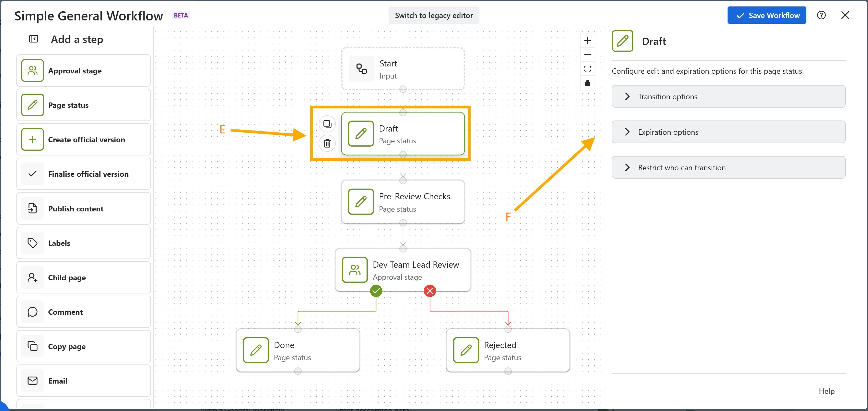Click Save Workflow button
Viewport: 868px width, 411px height.
coord(766,15)
